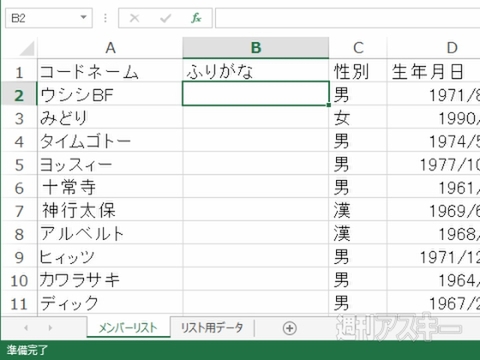Viewport: 480px width, 360px height.
Task: Click the コードネーム header cell
Action: pyautogui.click(x=110, y=71)
